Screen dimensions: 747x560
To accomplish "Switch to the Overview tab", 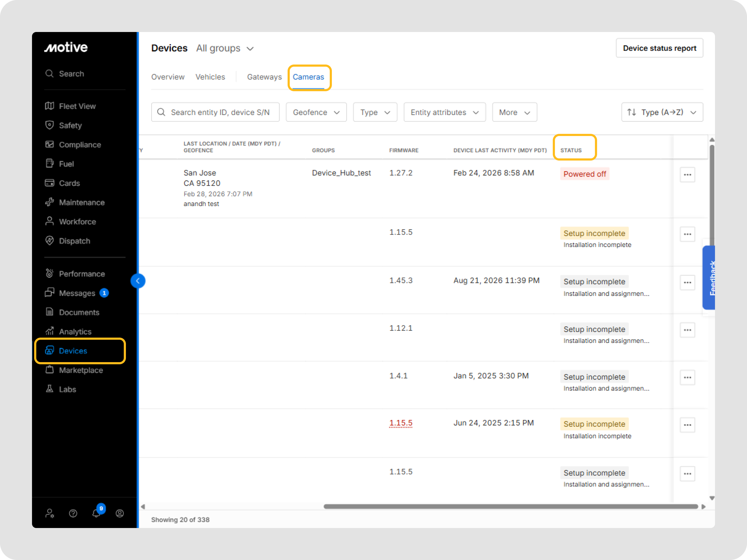I will click(x=168, y=77).
